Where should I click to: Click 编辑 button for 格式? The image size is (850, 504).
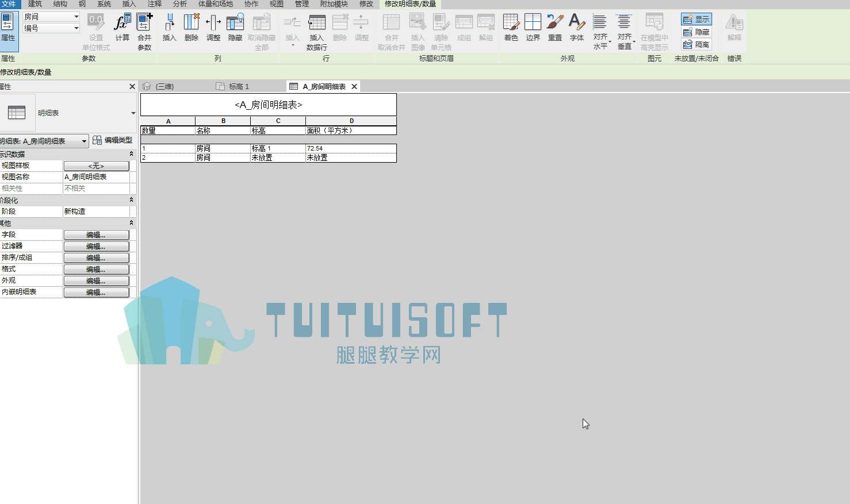click(x=96, y=270)
